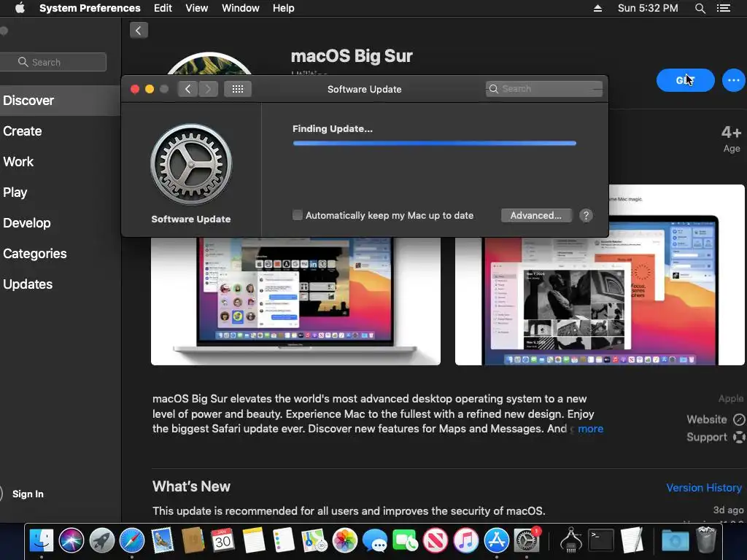The image size is (747, 560).
Task: Enable Automatically keep my Mac up to date
Action: [x=298, y=215]
